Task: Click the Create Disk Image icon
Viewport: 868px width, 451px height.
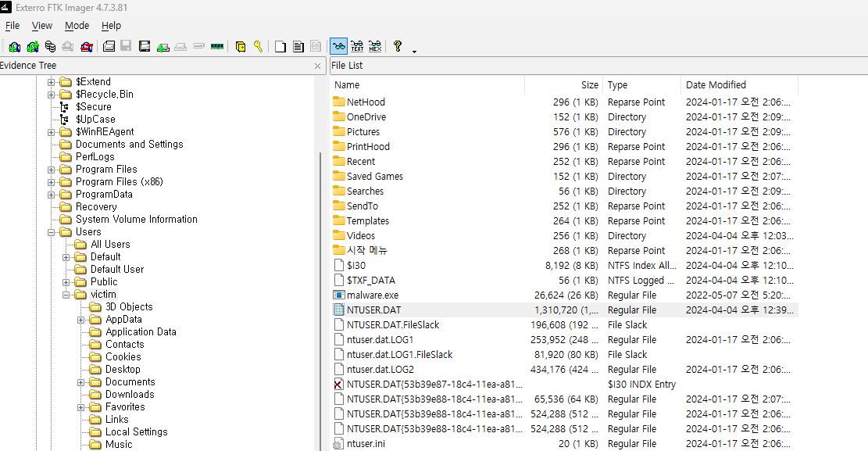Action: coord(109,47)
